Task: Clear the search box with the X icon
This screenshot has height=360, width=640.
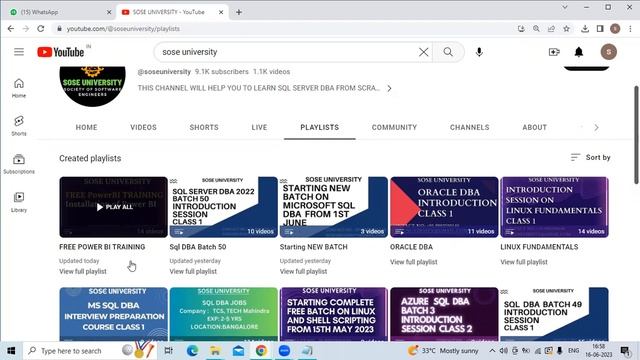Action: click(424, 52)
